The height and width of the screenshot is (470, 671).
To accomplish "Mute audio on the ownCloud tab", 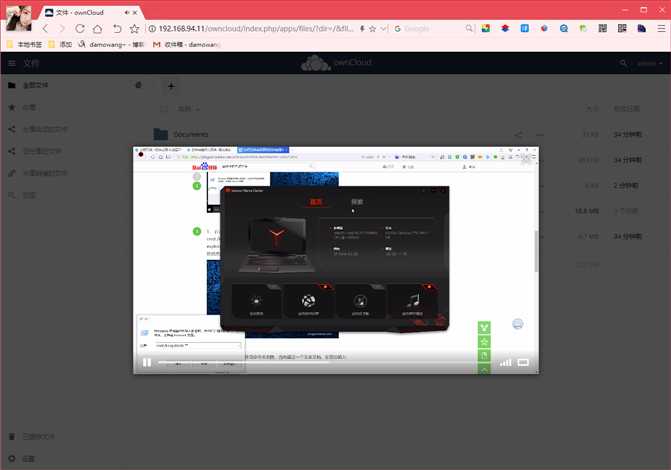I will 127,12.
